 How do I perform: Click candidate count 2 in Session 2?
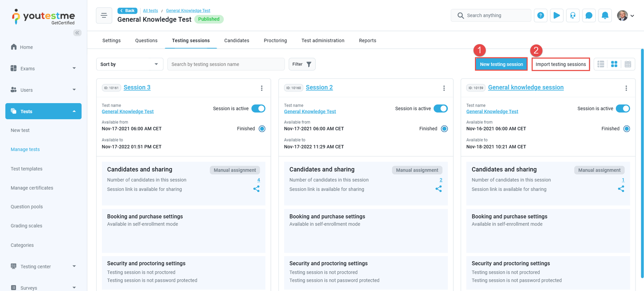point(441,180)
